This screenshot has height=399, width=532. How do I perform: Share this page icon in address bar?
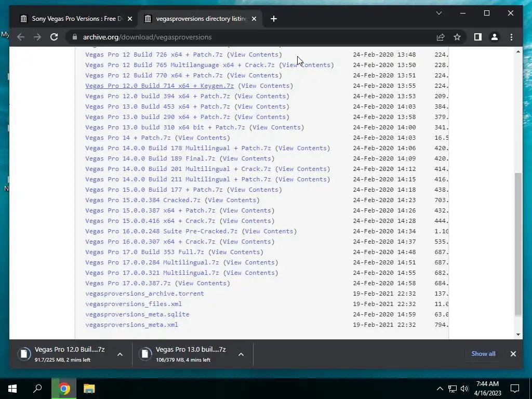[x=441, y=37]
